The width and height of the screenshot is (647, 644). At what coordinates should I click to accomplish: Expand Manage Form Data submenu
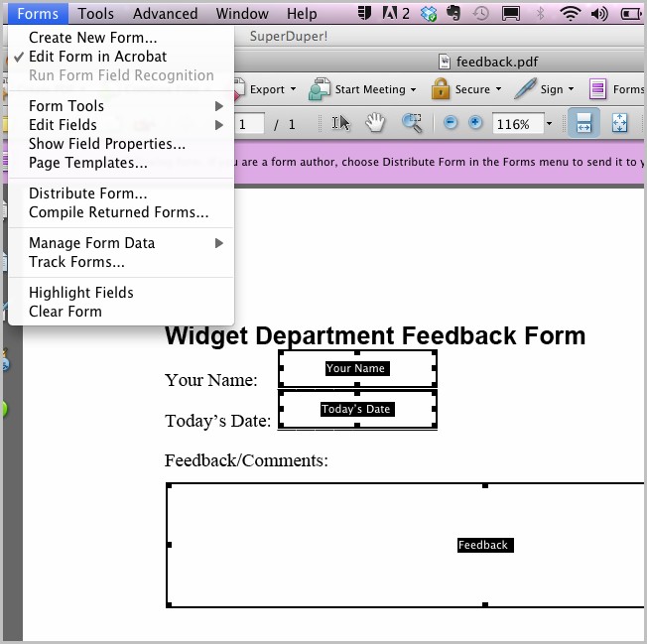pos(121,243)
